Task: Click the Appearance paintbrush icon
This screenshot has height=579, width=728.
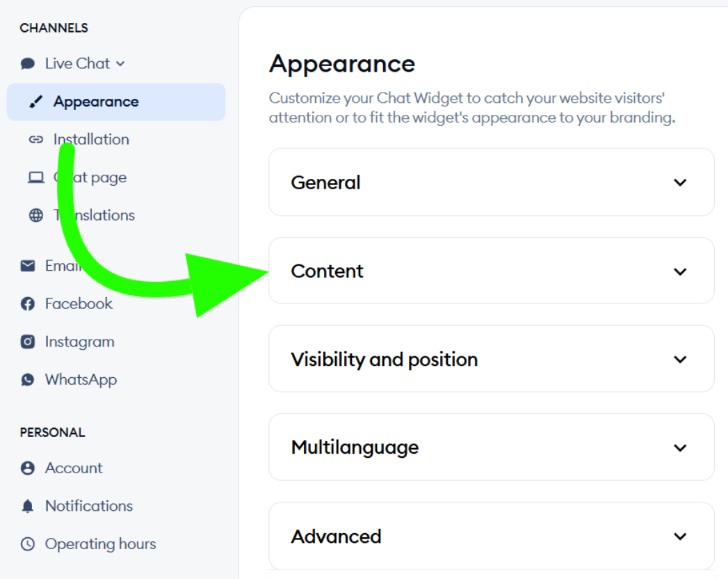Action: pos(35,102)
